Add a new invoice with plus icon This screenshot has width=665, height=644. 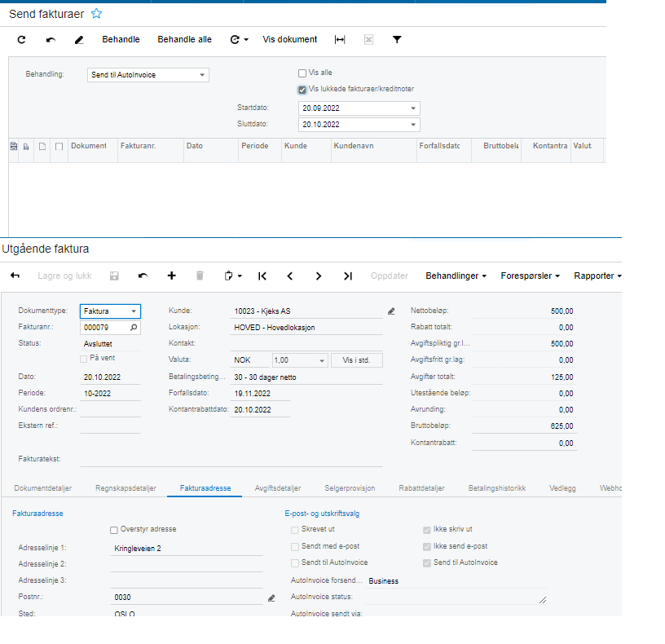click(171, 276)
